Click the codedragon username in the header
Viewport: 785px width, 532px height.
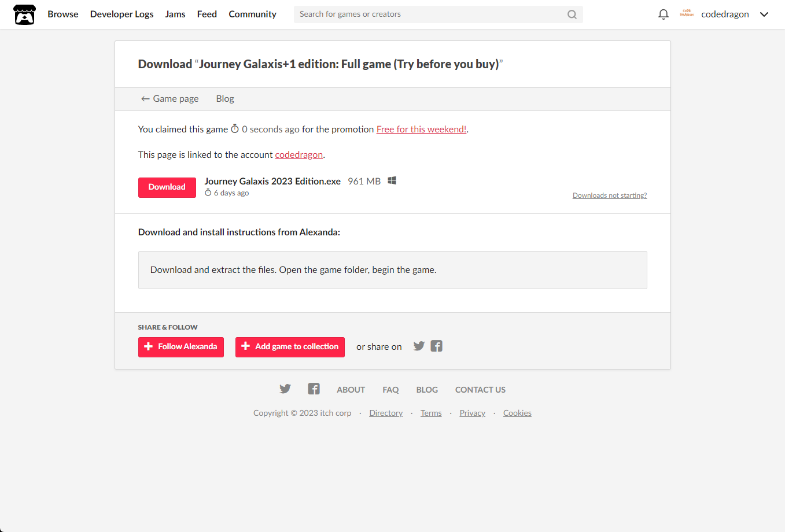725,14
